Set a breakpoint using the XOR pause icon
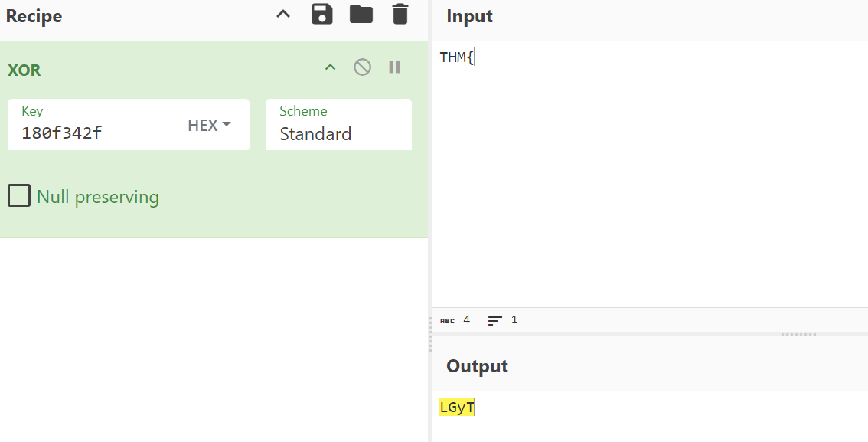Image resolution: width=868 pixels, height=442 pixels. pos(395,67)
